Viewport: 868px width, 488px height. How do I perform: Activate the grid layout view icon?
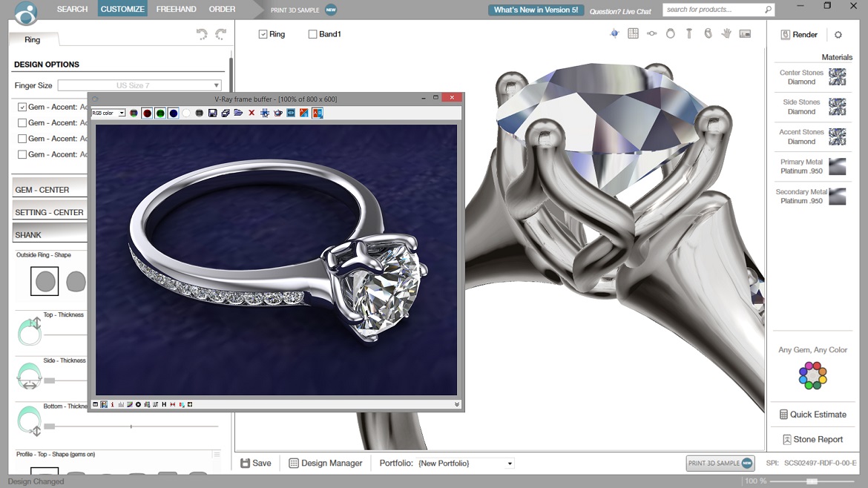633,33
